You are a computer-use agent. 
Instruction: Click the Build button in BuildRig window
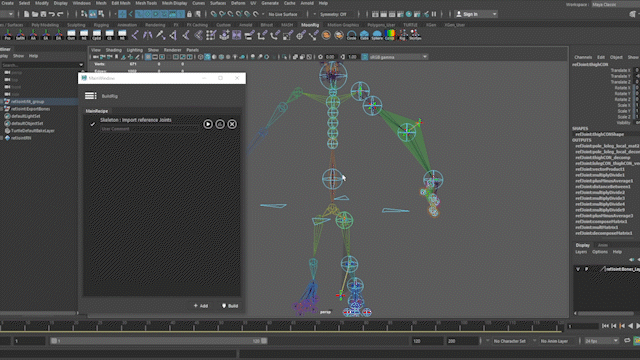[x=230, y=306]
